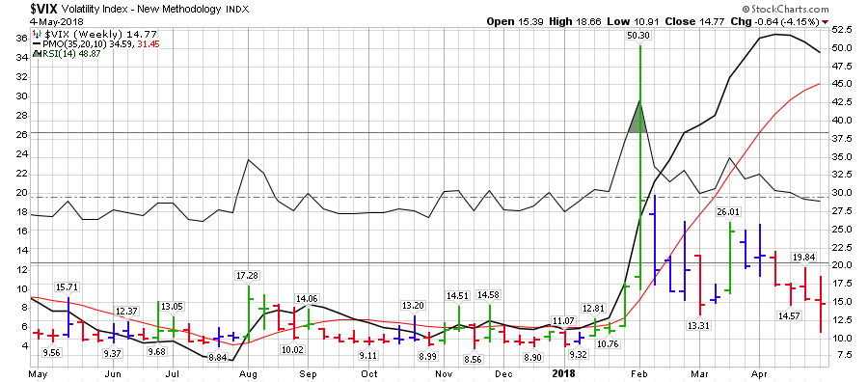The height and width of the screenshot is (382, 868).
Task: Click the 14.58 high price label
Action: [x=490, y=295]
